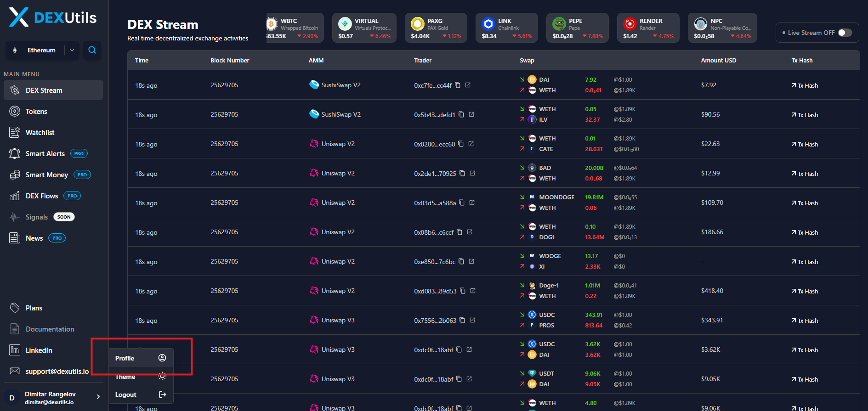This screenshot has height=411, width=868.
Task: Open the RENDER ticker card
Action: click(648, 28)
